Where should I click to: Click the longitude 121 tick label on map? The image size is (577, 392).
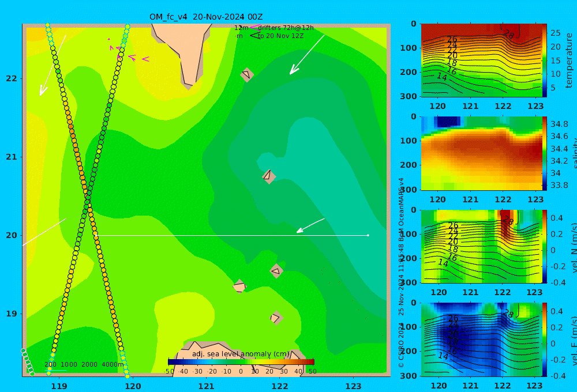(x=207, y=386)
